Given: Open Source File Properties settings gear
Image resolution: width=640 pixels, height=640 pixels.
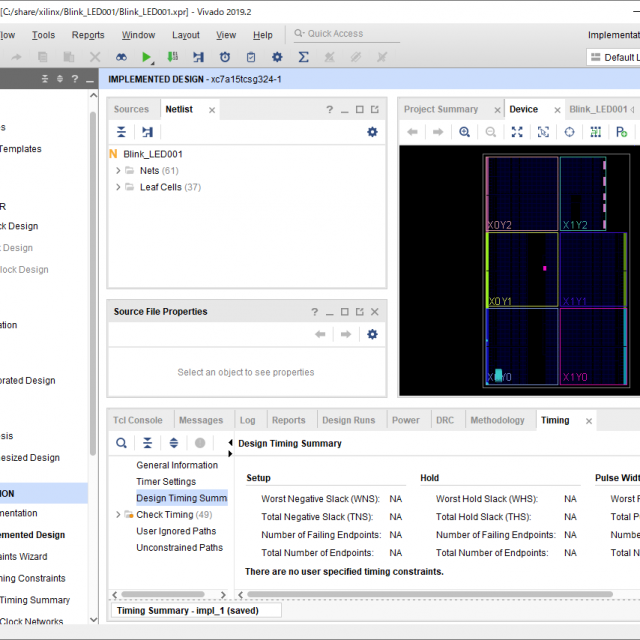Looking at the screenshot, I should 372,334.
